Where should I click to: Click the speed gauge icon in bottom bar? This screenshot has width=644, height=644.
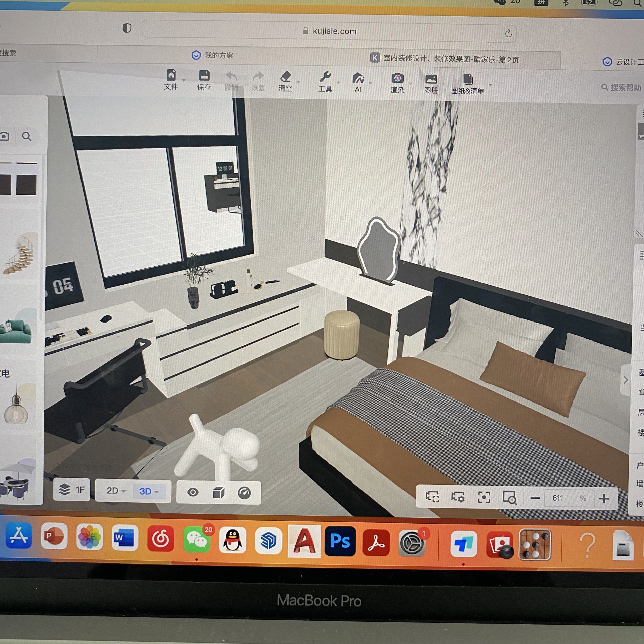244,492
